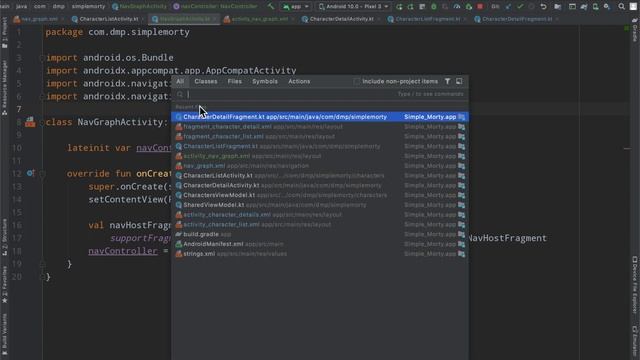Switch to the All tab in search popup
640x360 pixels.
(180, 81)
